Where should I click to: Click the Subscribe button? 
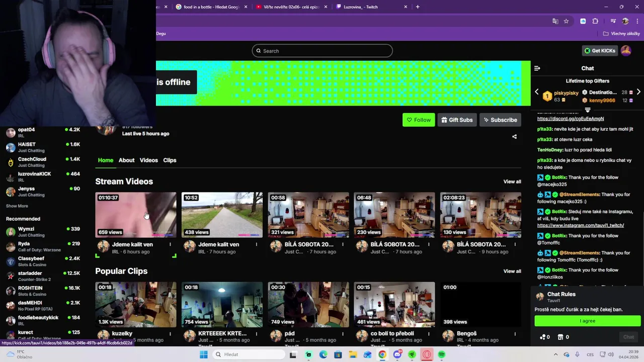[x=500, y=120]
